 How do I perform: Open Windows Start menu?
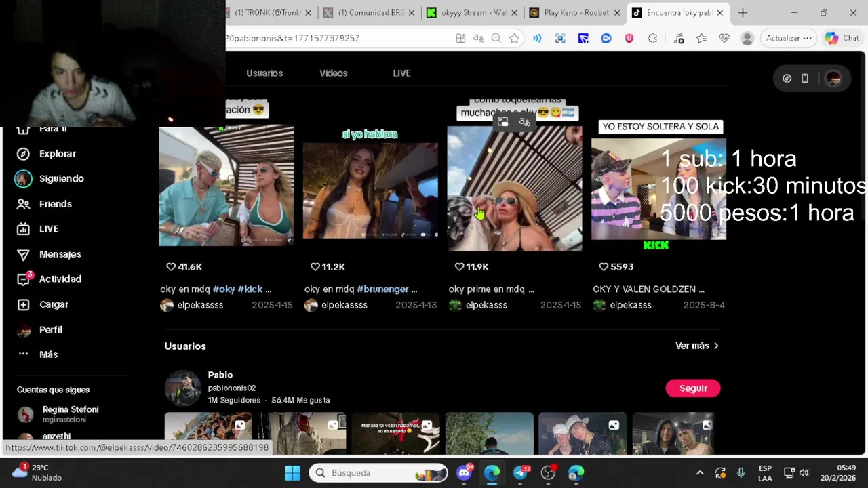pyautogui.click(x=292, y=473)
